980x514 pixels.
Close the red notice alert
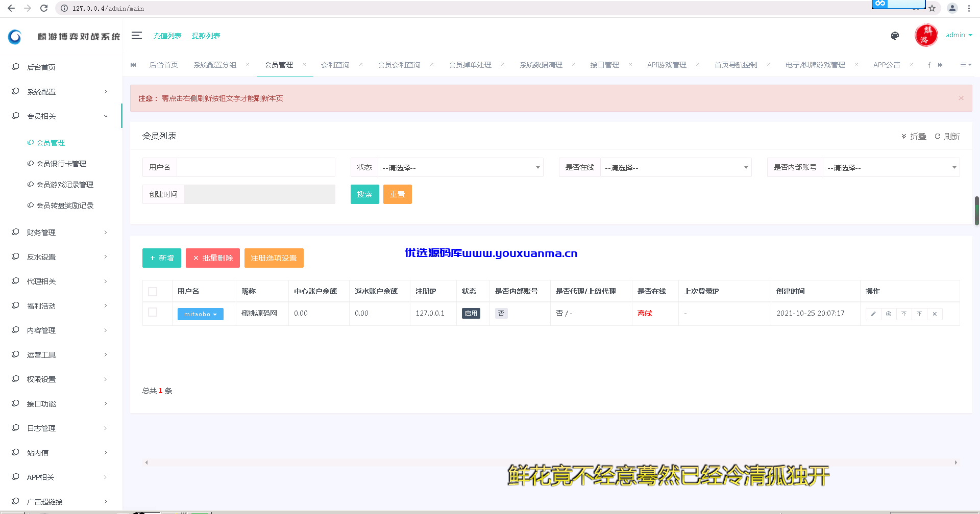point(961,98)
